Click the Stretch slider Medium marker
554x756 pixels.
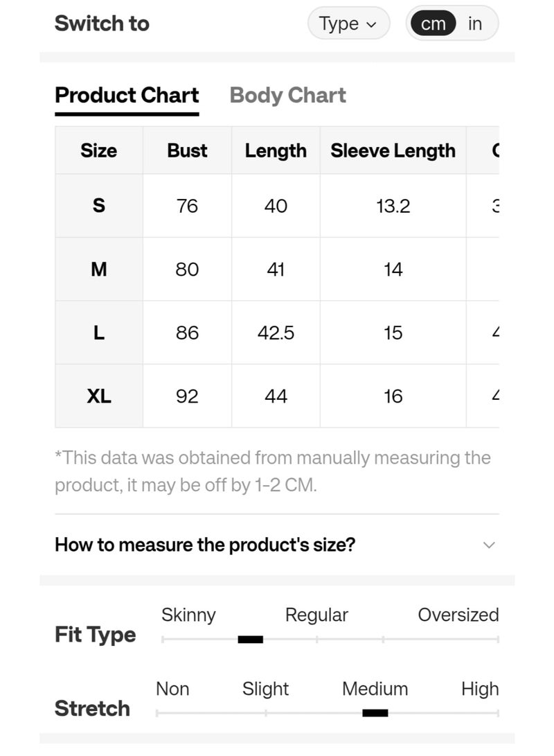click(x=375, y=713)
